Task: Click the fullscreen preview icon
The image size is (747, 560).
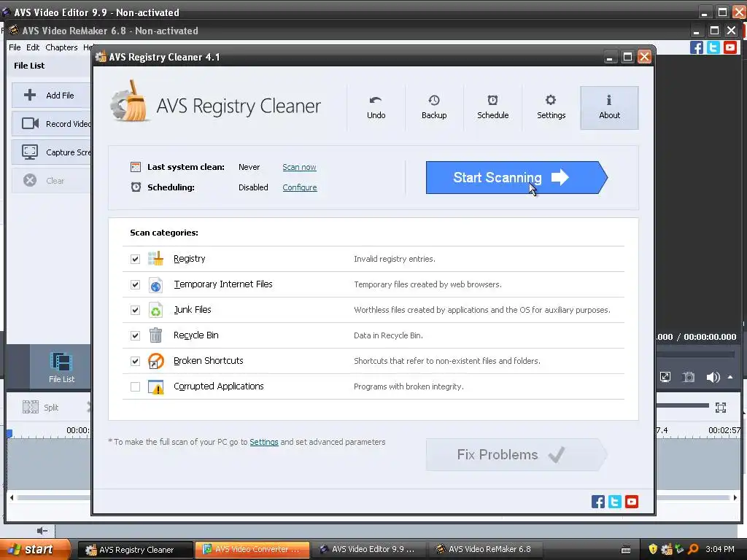Action: [x=665, y=377]
